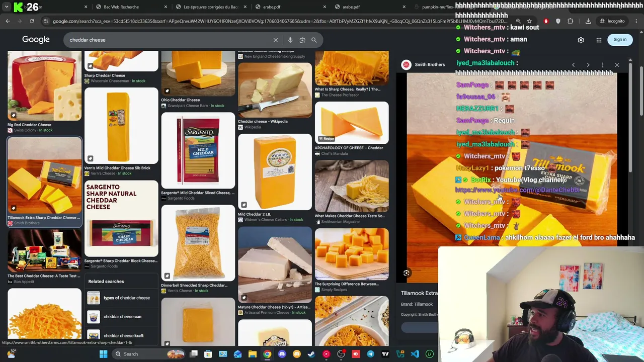644x362 pixels.
Task: Go back to the previous page in Chrome
Action: tap(8, 21)
